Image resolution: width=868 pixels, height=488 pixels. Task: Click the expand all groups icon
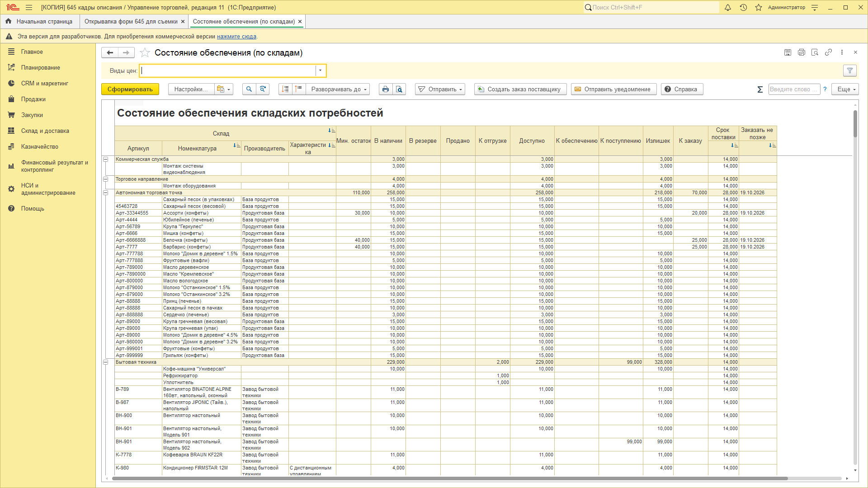click(x=285, y=89)
